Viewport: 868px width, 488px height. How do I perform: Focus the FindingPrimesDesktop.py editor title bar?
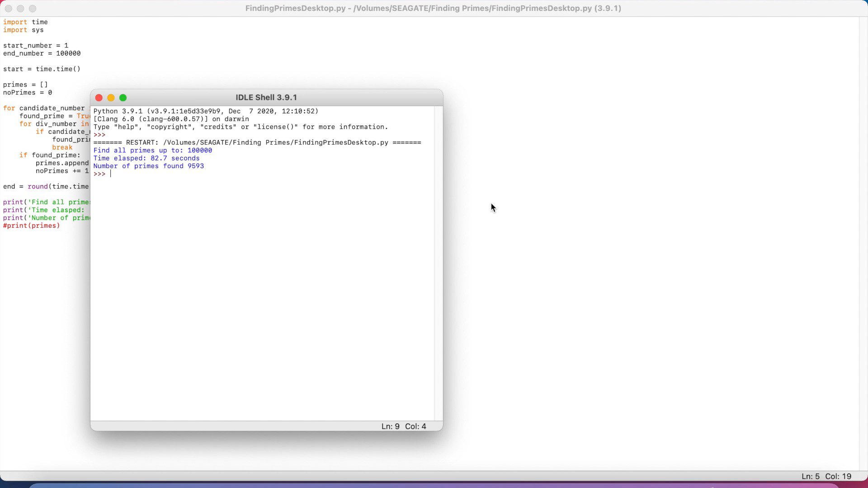tap(433, 9)
